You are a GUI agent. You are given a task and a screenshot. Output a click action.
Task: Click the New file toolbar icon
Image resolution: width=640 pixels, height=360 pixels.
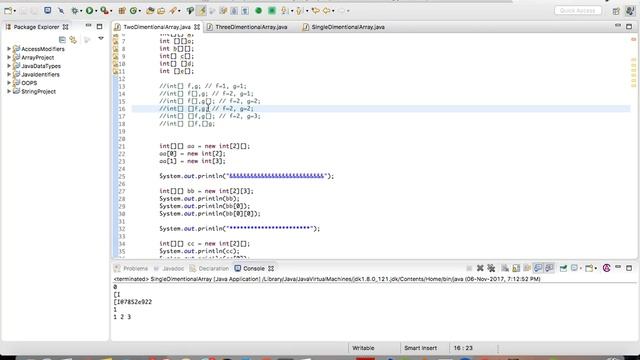pos(8,10)
